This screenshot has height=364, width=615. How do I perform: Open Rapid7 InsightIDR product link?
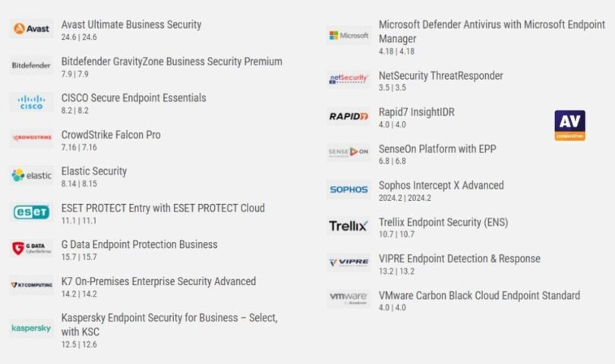click(417, 112)
